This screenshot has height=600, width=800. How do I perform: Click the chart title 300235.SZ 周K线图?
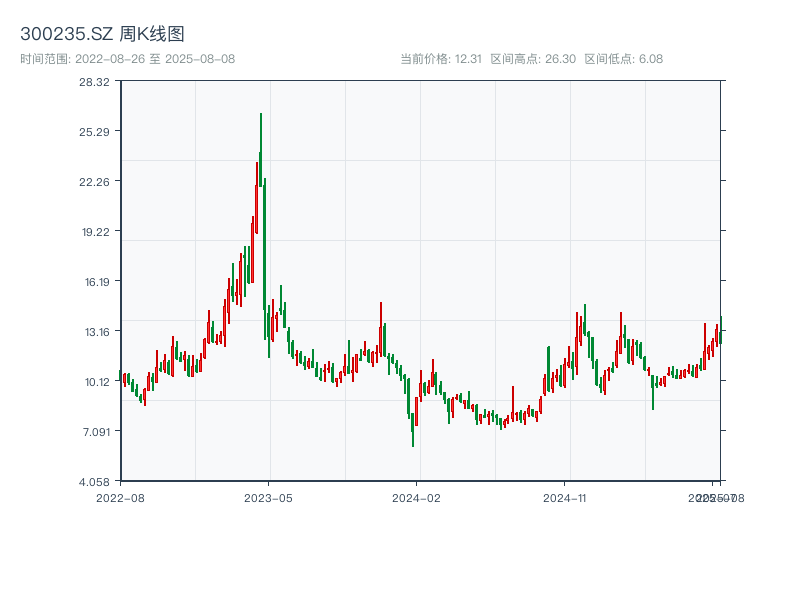[x=102, y=34]
